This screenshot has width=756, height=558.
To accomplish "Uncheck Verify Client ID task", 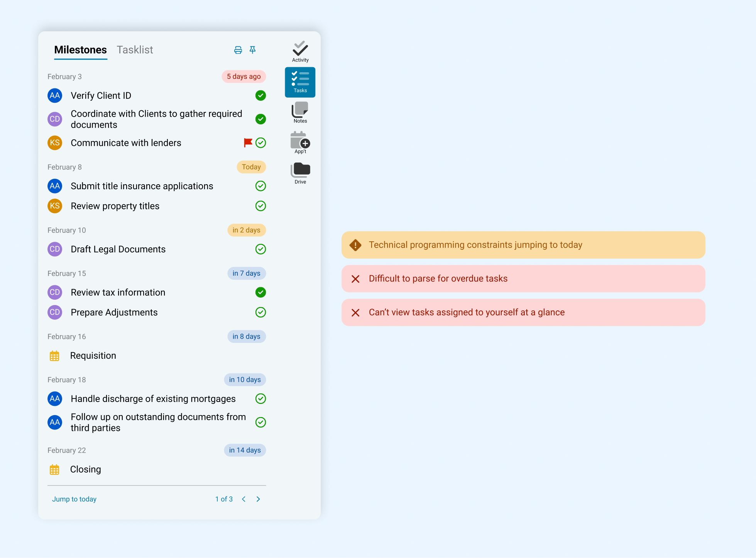I will 261,95.
